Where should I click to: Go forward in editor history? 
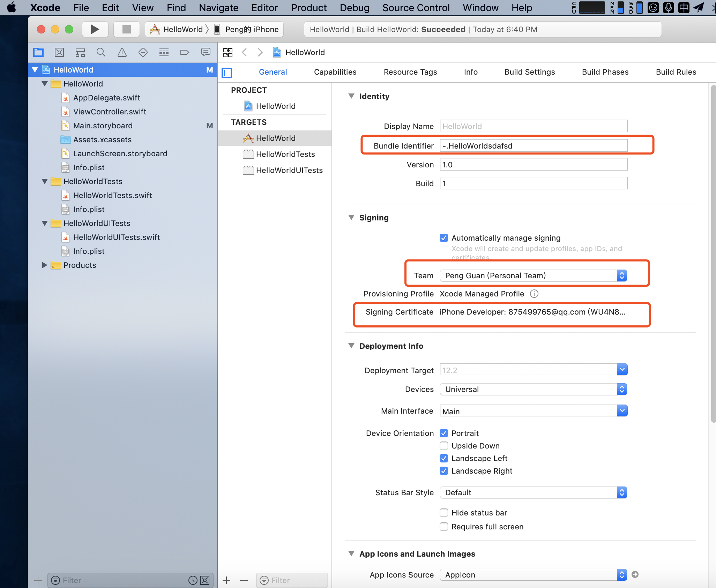click(260, 52)
